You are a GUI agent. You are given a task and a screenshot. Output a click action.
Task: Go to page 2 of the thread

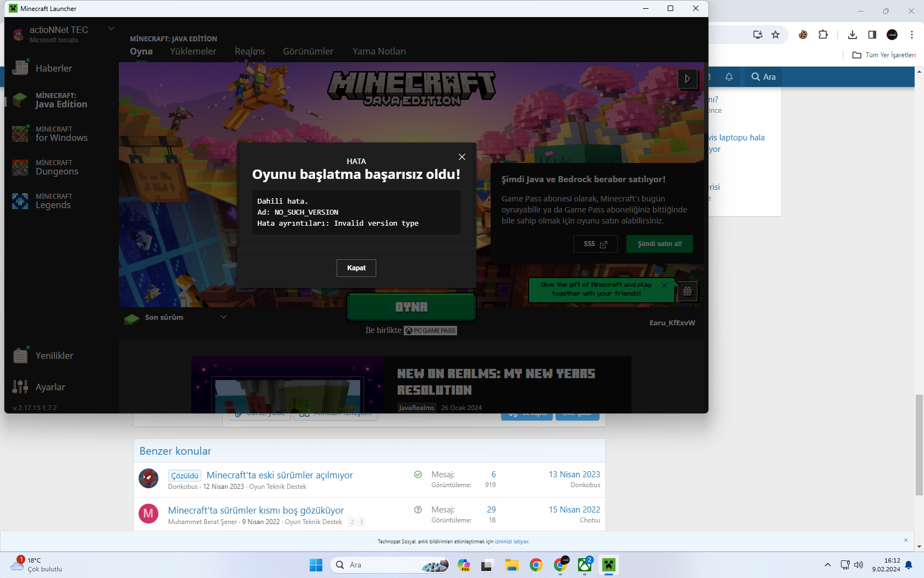(352, 522)
